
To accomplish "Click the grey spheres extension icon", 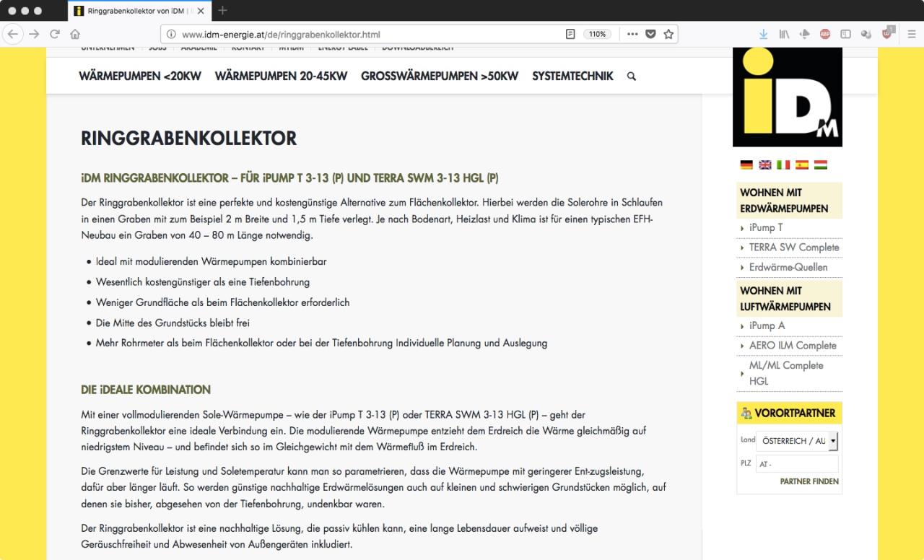I will pos(866,34).
